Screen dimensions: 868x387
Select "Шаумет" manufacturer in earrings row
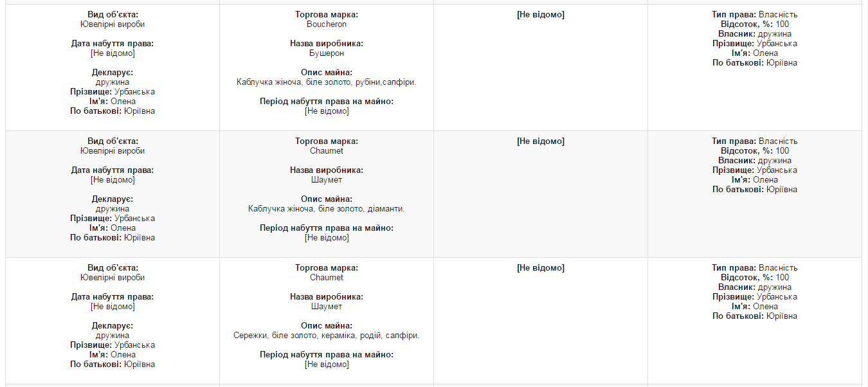tap(327, 307)
